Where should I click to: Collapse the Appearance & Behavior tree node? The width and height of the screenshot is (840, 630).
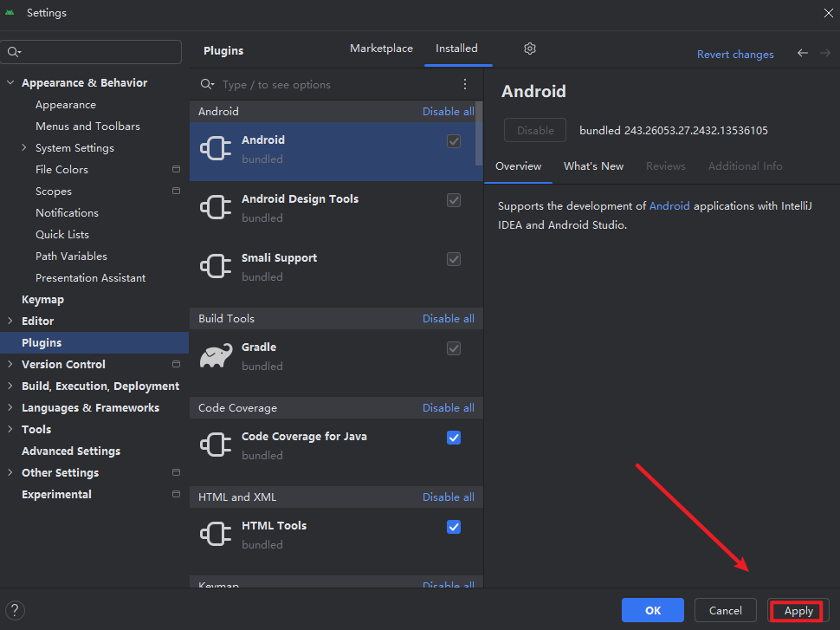[10, 83]
